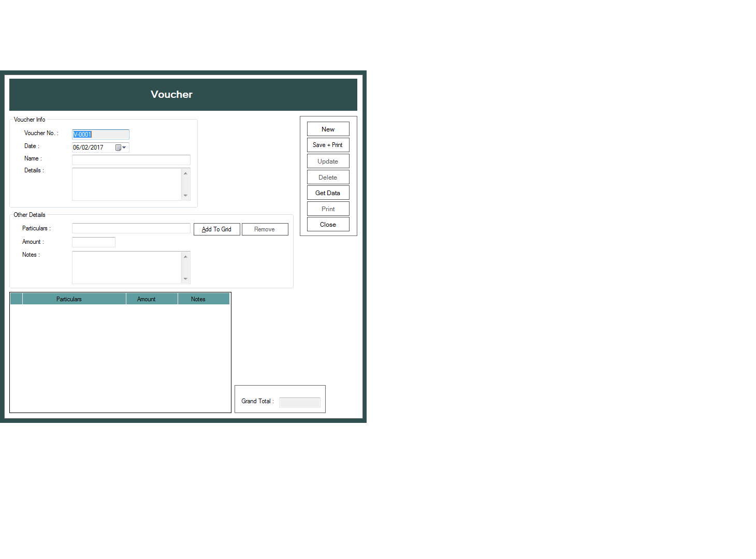Viewport: 756px width, 559px height.
Task: Click the date text 06/02/2017
Action: coord(89,148)
